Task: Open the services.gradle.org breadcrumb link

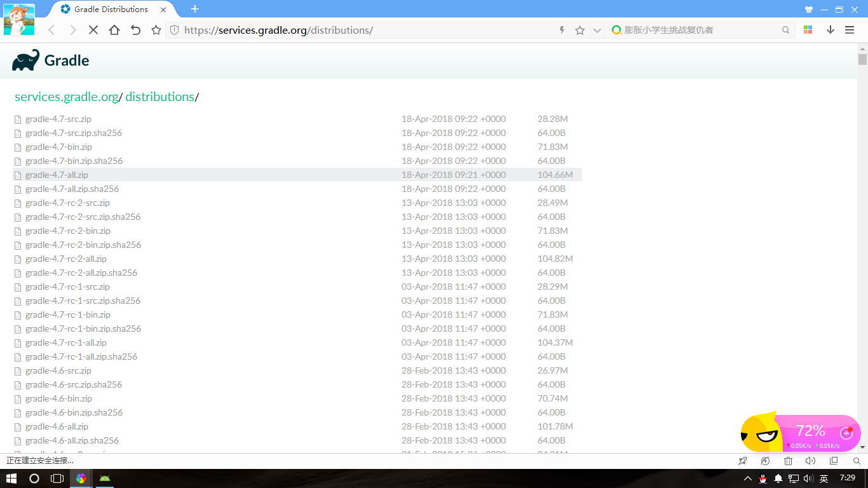Action: [67, 97]
